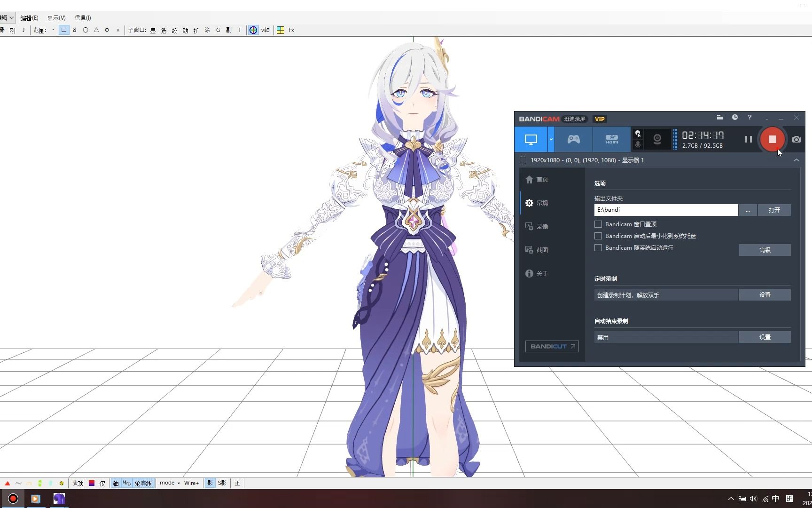Open output folder via 打开 button
Image resolution: width=812 pixels, height=508 pixels.
pos(774,210)
